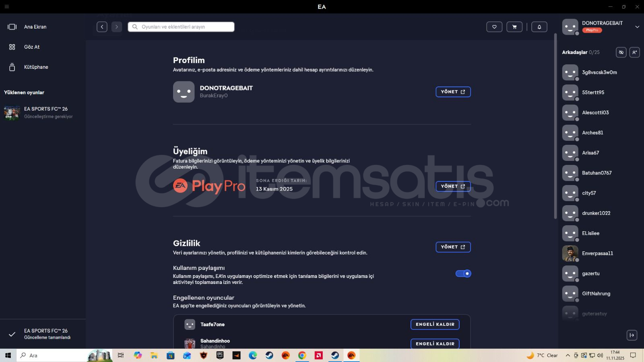Screen dimensions: 644x362
Task: Click Taafe7one's avatar in blocked list
Action: click(190, 325)
